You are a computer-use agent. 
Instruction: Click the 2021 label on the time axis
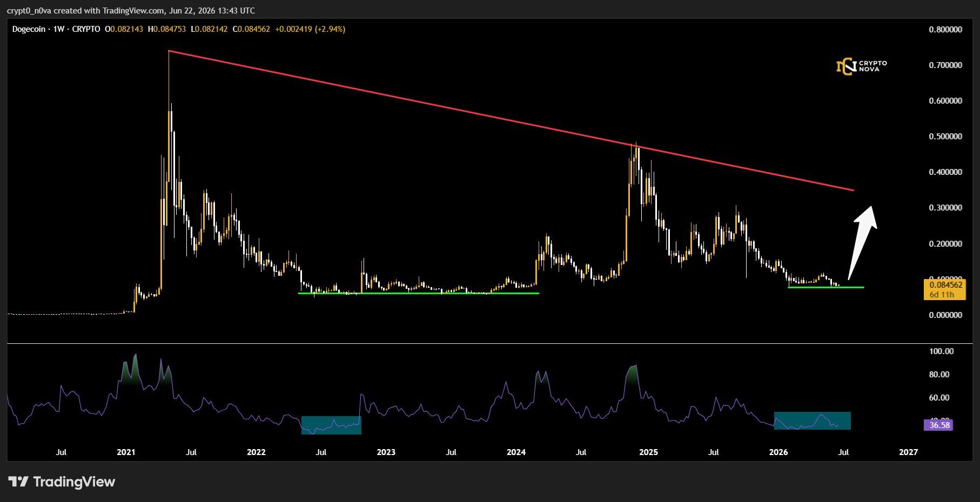(126, 452)
